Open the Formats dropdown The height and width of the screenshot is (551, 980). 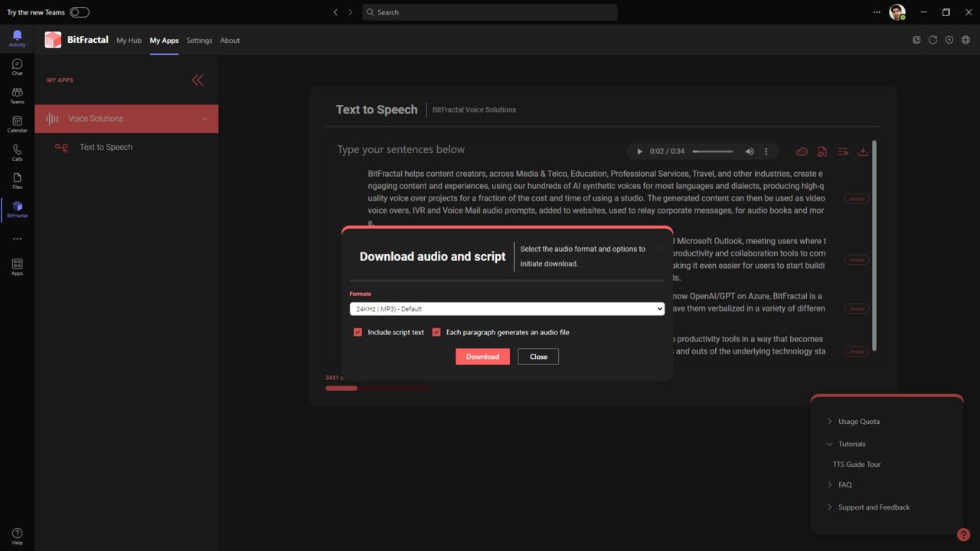(507, 308)
